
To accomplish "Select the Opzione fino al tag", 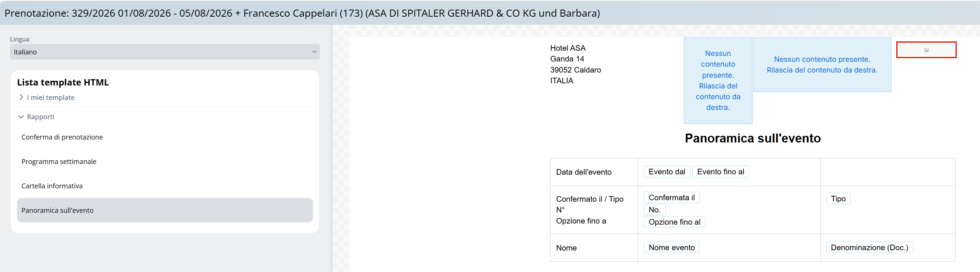I will pyautogui.click(x=674, y=222).
